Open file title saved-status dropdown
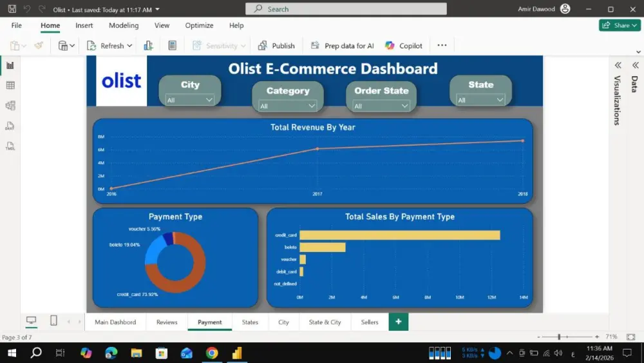The width and height of the screenshot is (644, 363). [x=157, y=9]
